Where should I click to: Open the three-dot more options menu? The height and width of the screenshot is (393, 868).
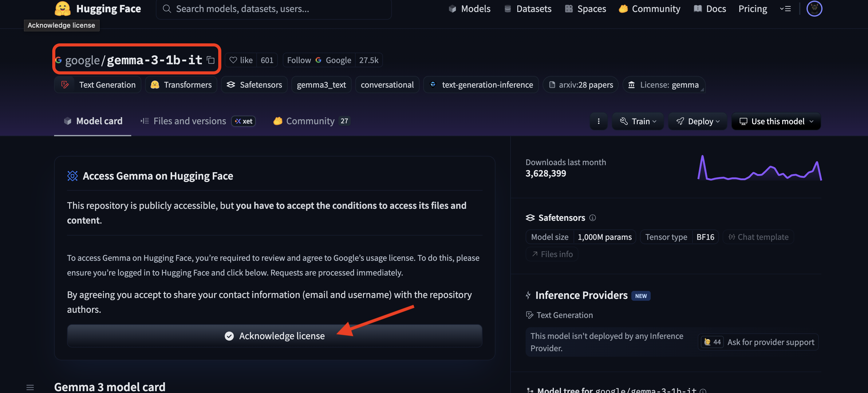598,121
